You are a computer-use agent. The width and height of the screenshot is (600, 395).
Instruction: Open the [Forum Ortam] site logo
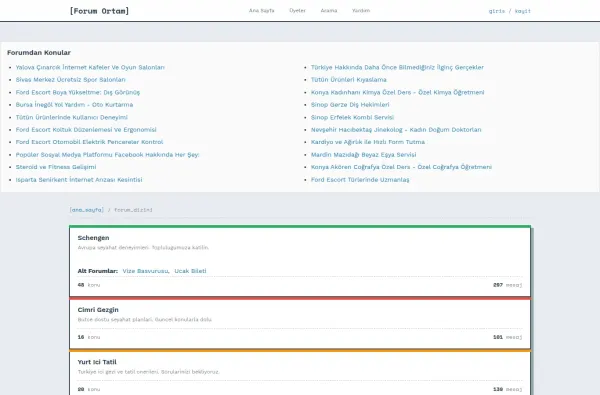tap(99, 11)
